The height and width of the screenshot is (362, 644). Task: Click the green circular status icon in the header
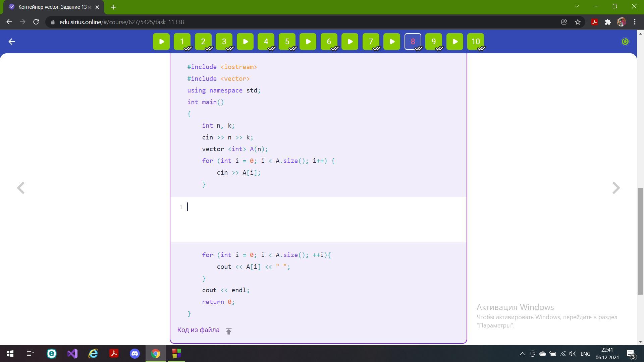625,42
